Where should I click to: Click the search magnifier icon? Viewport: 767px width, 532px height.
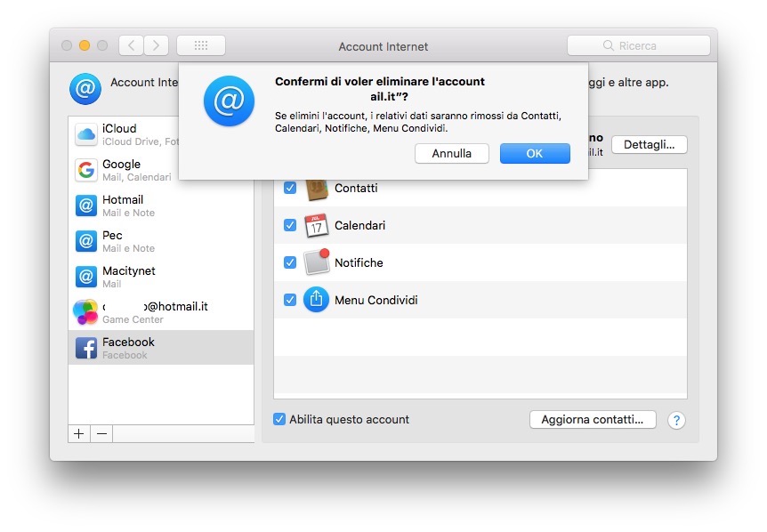pos(609,45)
